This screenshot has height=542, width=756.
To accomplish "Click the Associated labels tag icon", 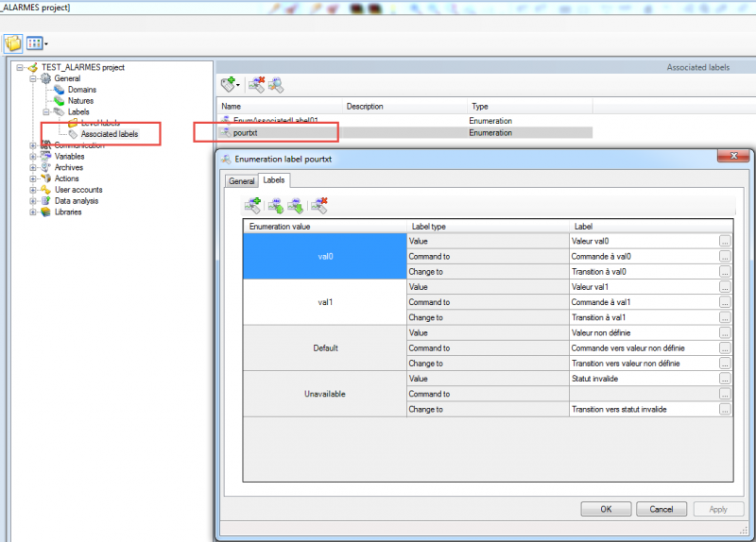I will tap(73, 134).
